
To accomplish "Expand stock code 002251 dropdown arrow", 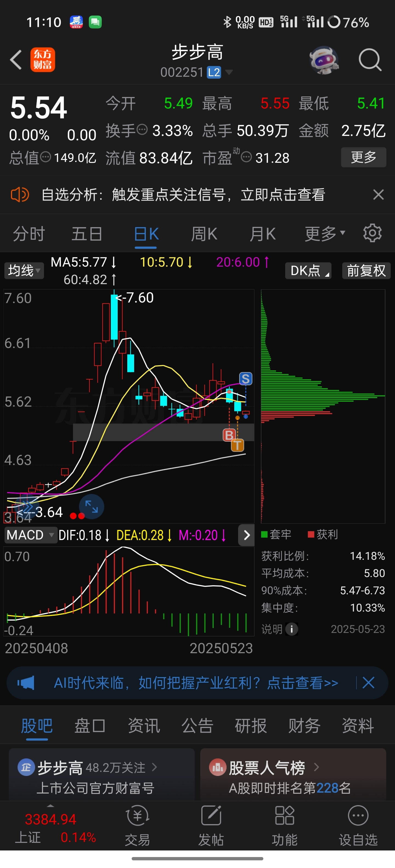I will pyautogui.click(x=229, y=72).
